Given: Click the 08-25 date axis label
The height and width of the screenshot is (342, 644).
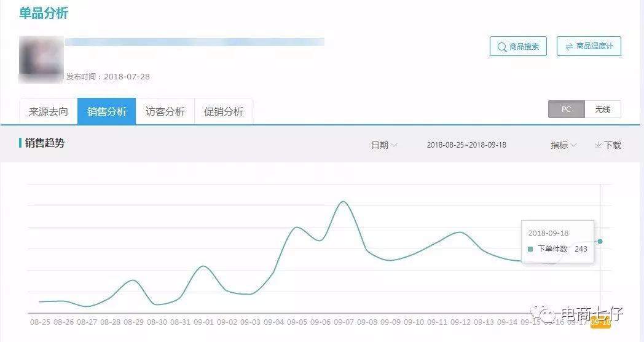Looking at the screenshot, I should 41,322.
